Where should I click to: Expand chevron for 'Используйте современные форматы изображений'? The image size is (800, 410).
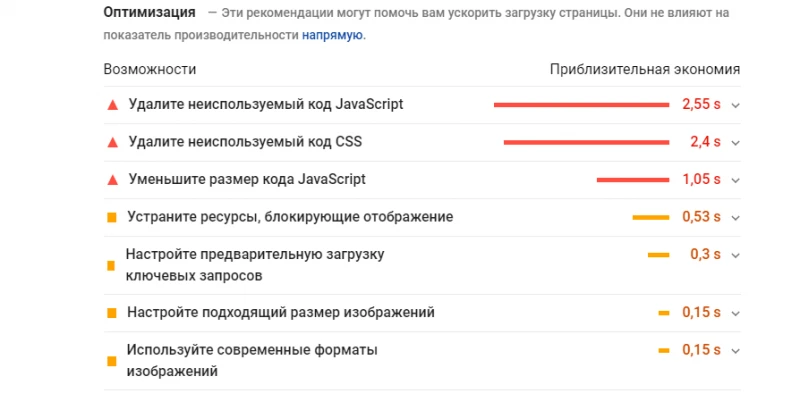tap(735, 351)
